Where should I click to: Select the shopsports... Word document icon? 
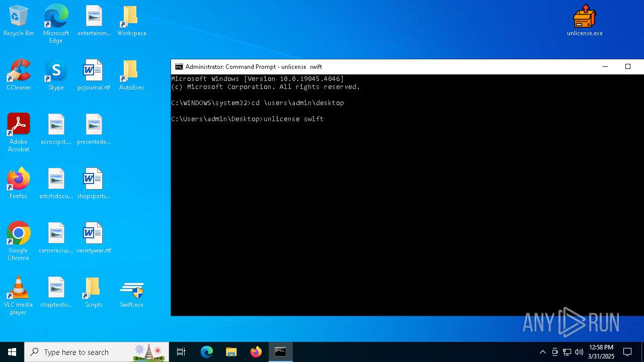pyautogui.click(x=94, y=184)
